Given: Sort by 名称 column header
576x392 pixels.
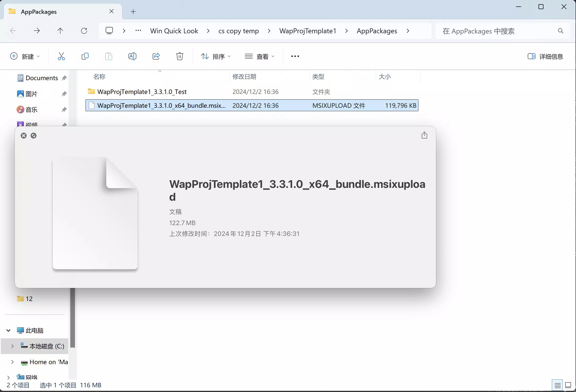Looking at the screenshot, I should pos(99,77).
